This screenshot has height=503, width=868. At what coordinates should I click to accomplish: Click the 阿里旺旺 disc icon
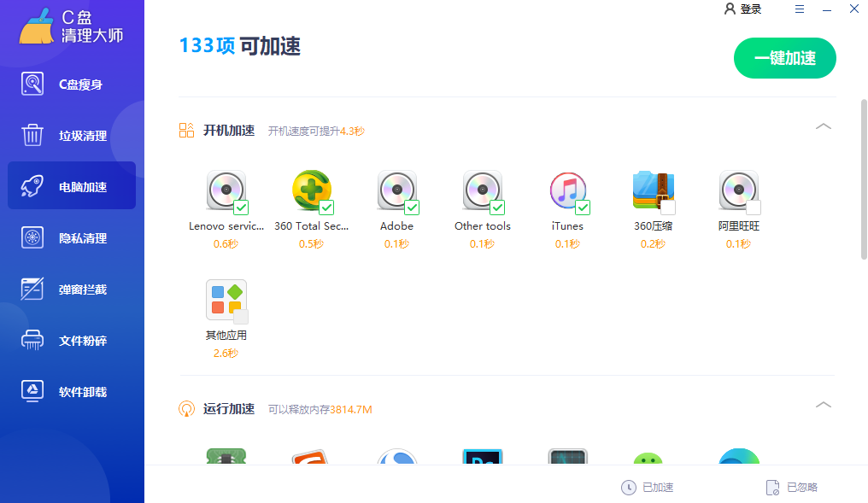pos(738,190)
